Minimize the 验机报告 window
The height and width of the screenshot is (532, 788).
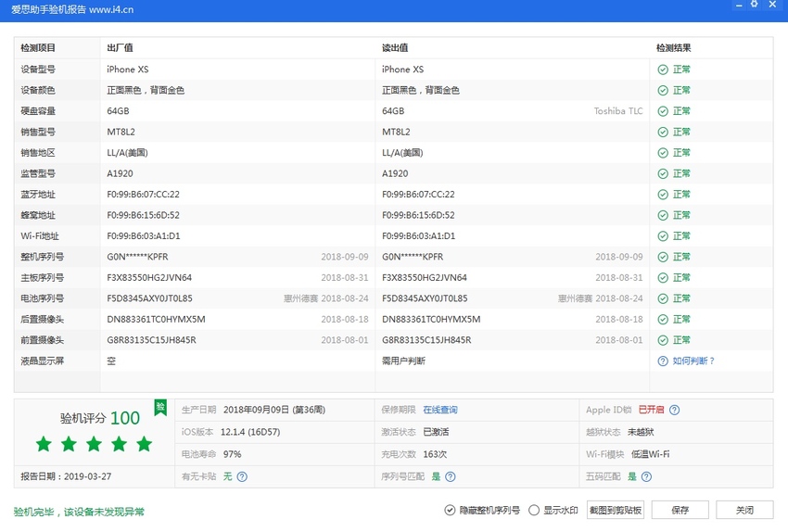(738, 5)
